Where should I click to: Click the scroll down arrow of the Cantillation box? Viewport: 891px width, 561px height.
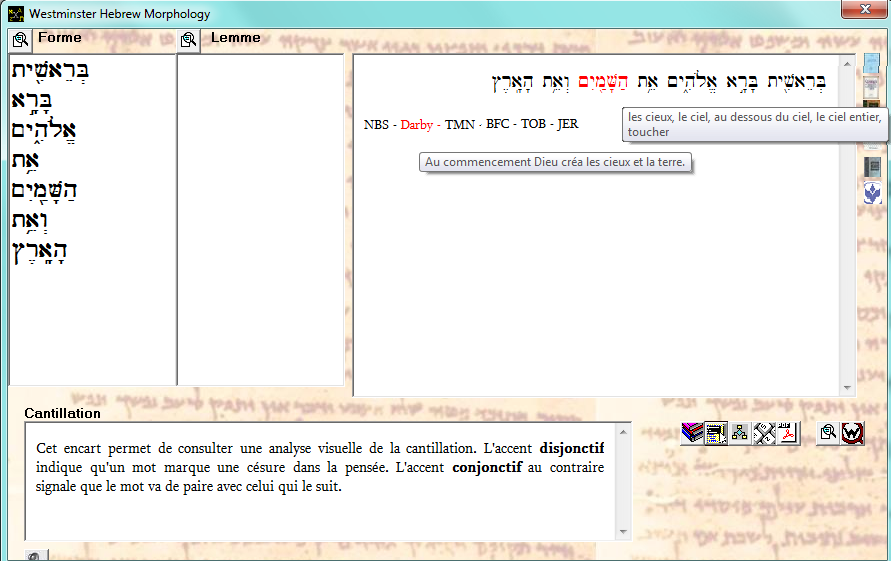pyautogui.click(x=623, y=532)
